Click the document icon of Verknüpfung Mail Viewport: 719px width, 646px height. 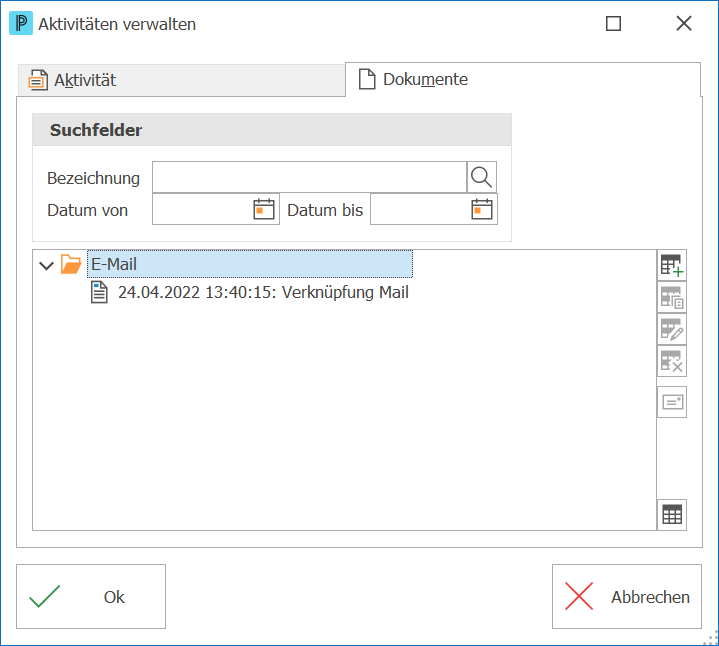click(99, 293)
